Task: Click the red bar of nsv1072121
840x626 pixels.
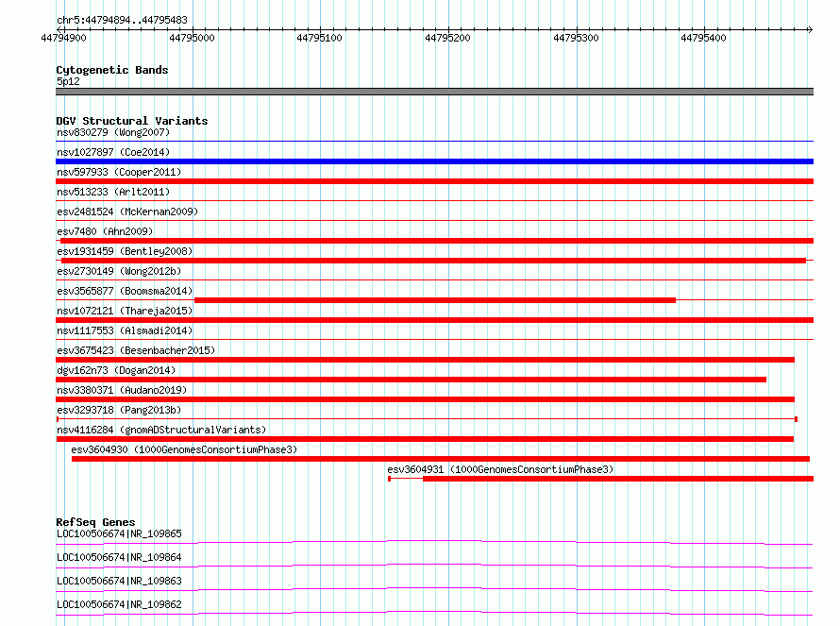Action: click(434, 320)
